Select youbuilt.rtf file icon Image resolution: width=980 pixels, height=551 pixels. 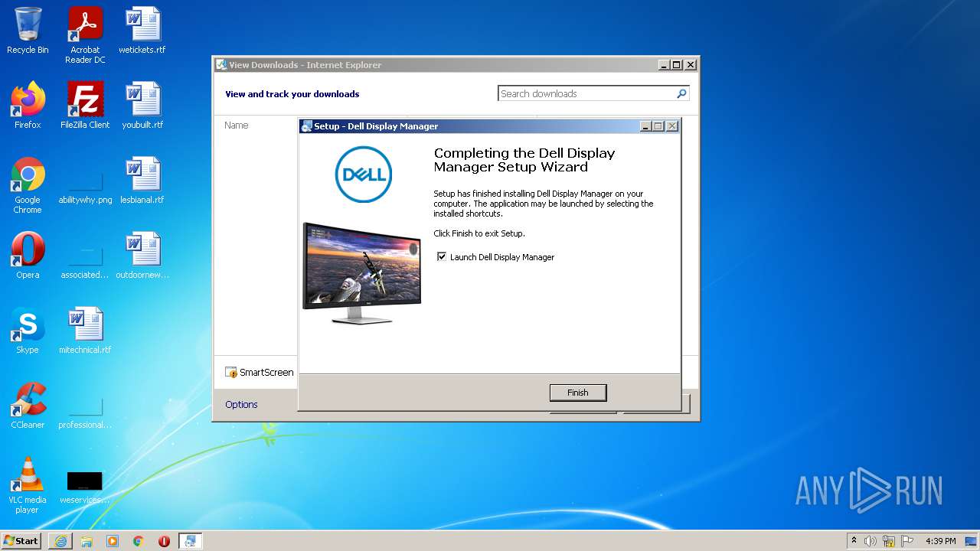tap(142, 106)
